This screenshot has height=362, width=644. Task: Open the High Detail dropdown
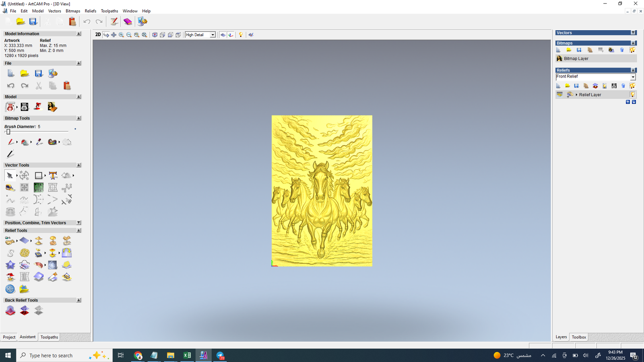pos(213,35)
